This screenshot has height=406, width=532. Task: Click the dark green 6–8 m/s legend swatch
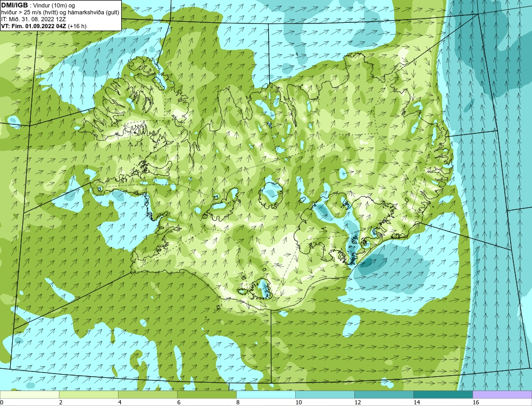[206, 394]
